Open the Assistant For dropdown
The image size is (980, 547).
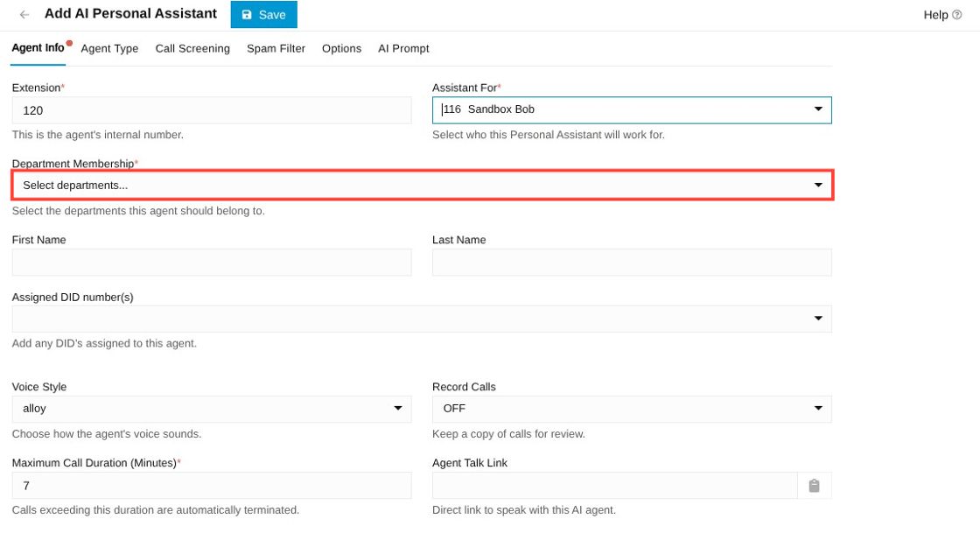click(631, 110)
